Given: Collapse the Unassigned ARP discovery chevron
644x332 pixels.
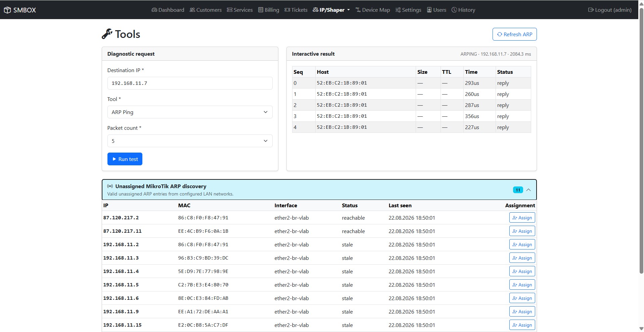Looking at the screenshot, I should [528, 190].
